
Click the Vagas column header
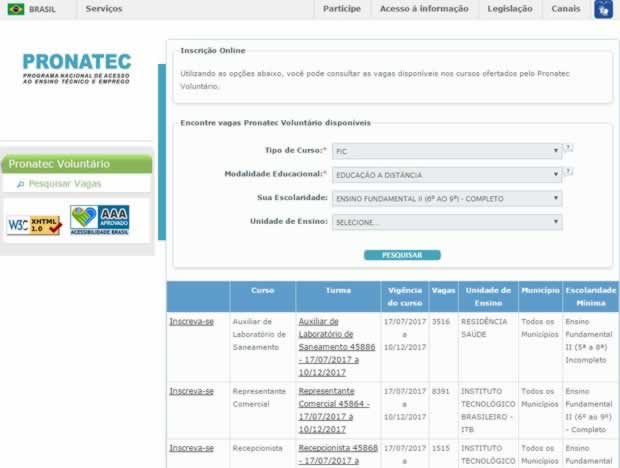point(442,296)
